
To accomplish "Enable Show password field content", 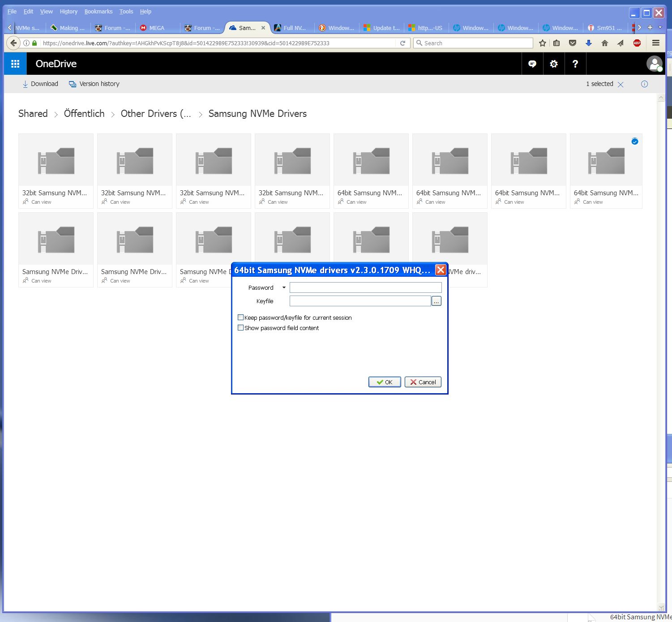I will [240, 327].
